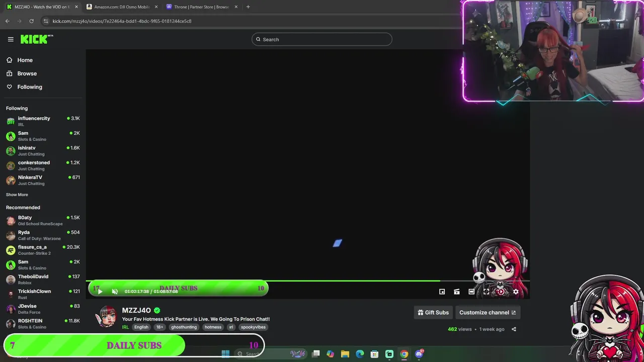This screenshot has width=644, height=362.
Task: Open Copilot from taskbar
Action: 330,354
